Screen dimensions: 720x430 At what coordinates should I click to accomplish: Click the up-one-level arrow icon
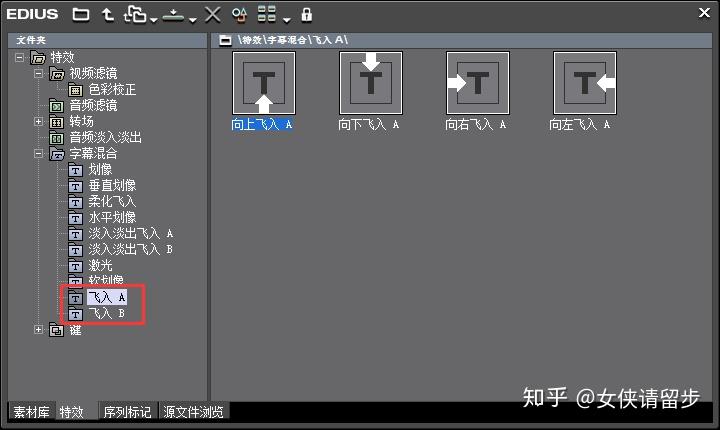[107, 15]
